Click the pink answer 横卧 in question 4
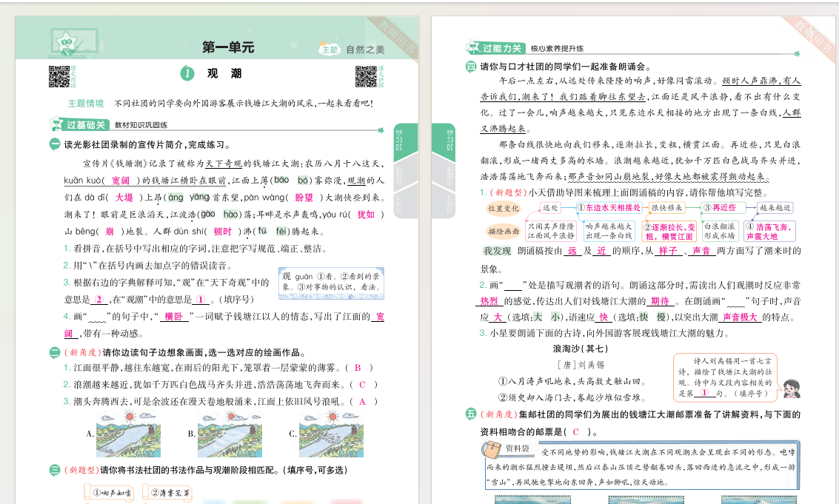The width and height of the screenshot is (839, 504). [174, 317]
